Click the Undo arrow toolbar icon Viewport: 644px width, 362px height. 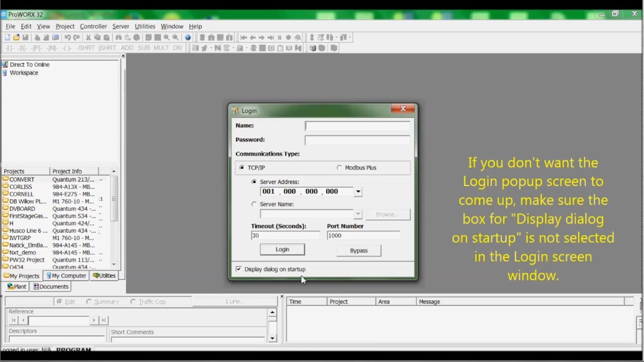point(67,37)
